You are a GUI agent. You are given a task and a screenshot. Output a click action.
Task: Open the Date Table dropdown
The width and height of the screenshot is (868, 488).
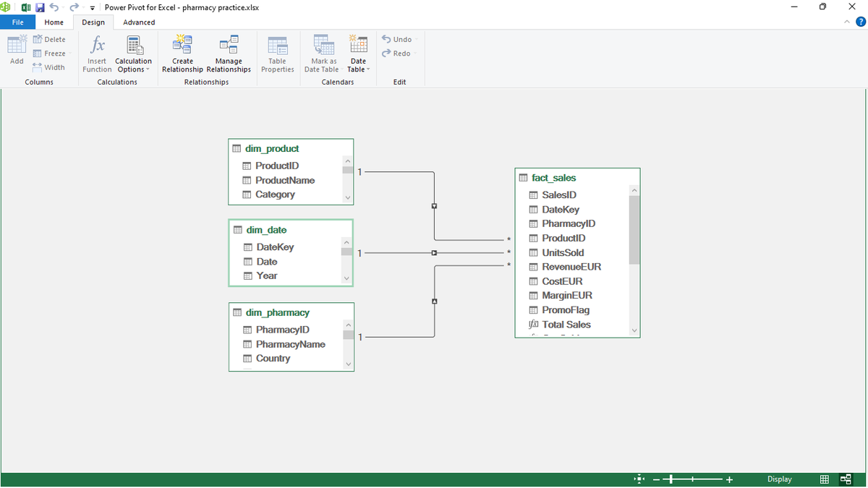[x=358, y=53]
